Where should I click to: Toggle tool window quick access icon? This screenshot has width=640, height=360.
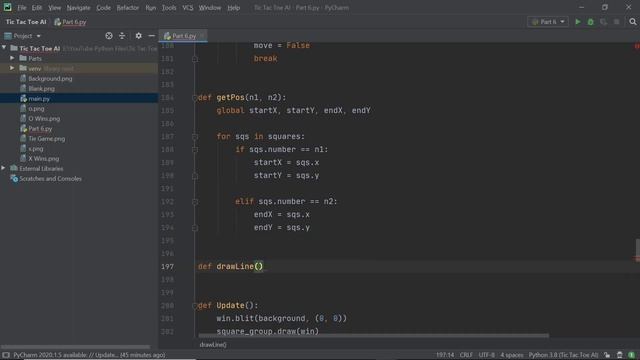(6, 355)
